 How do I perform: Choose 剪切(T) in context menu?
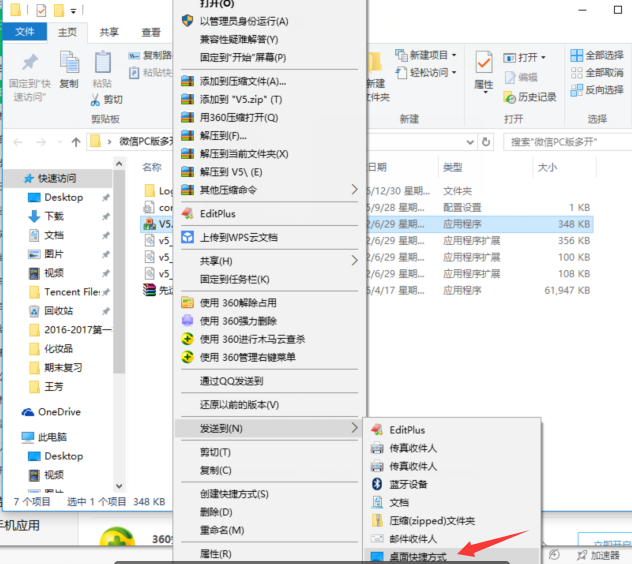pyautogui.click(x=216, y=452)
